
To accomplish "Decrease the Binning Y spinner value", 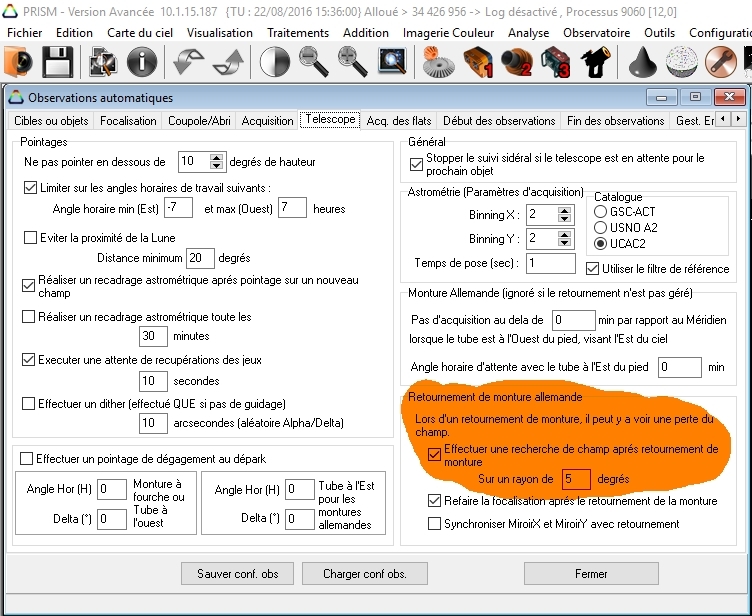I will (x=565, y=243).
